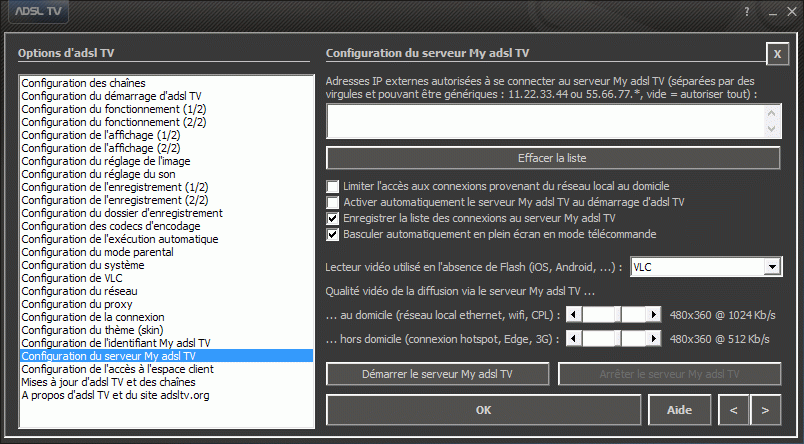The height and width of the screenshot is (444, 804).
Task: Close the ADSL TV main window
Action: point(792,11)
